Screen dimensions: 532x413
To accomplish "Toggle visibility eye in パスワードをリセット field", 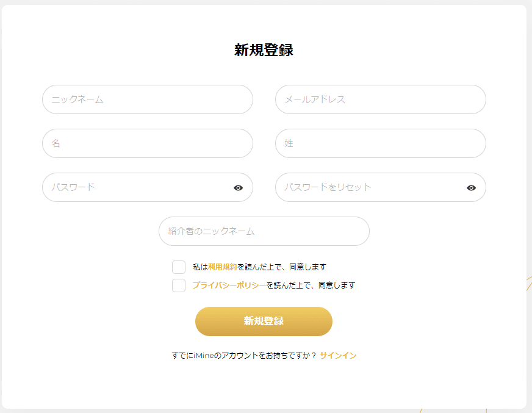I will (x=471, y=188).
